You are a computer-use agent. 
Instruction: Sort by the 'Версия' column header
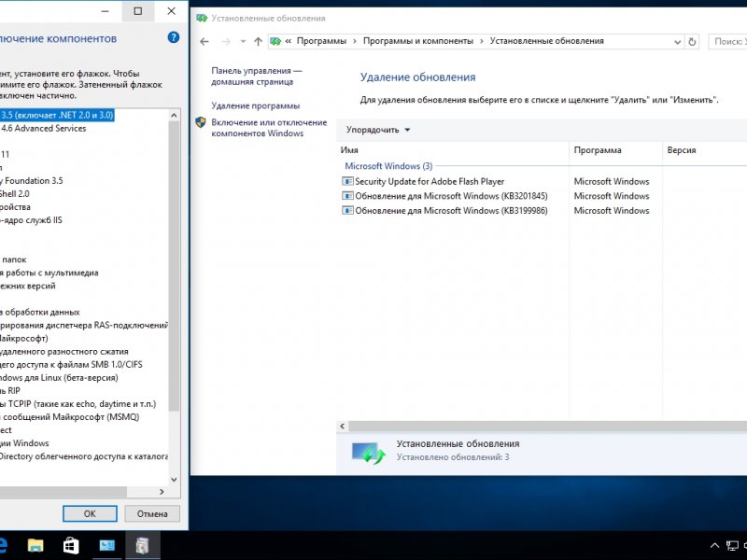682,150
